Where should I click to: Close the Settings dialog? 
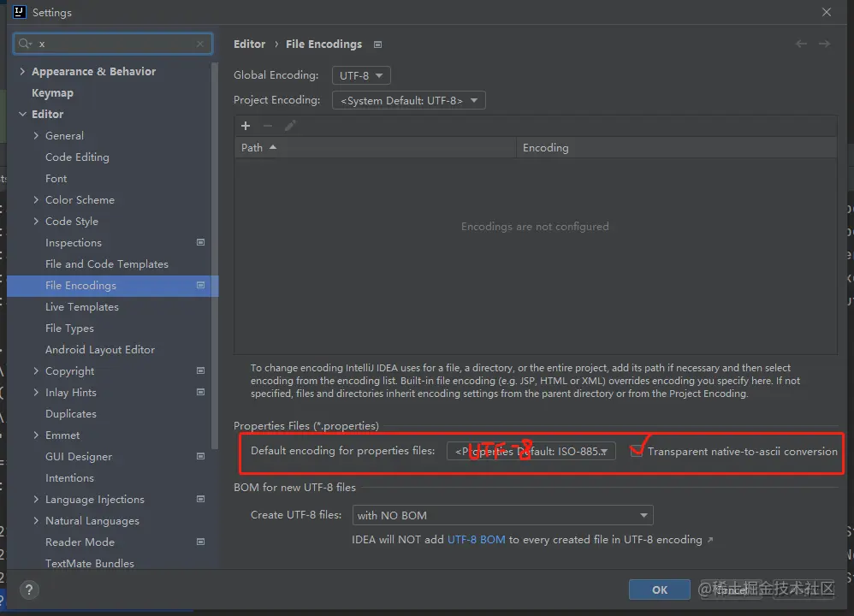point(827,12)
